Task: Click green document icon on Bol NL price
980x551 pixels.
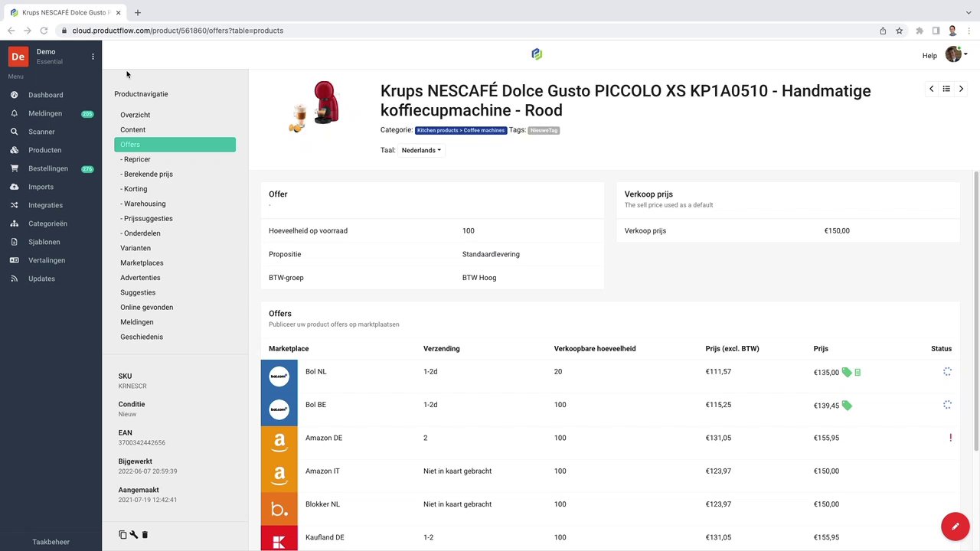Action: [857, 372]
